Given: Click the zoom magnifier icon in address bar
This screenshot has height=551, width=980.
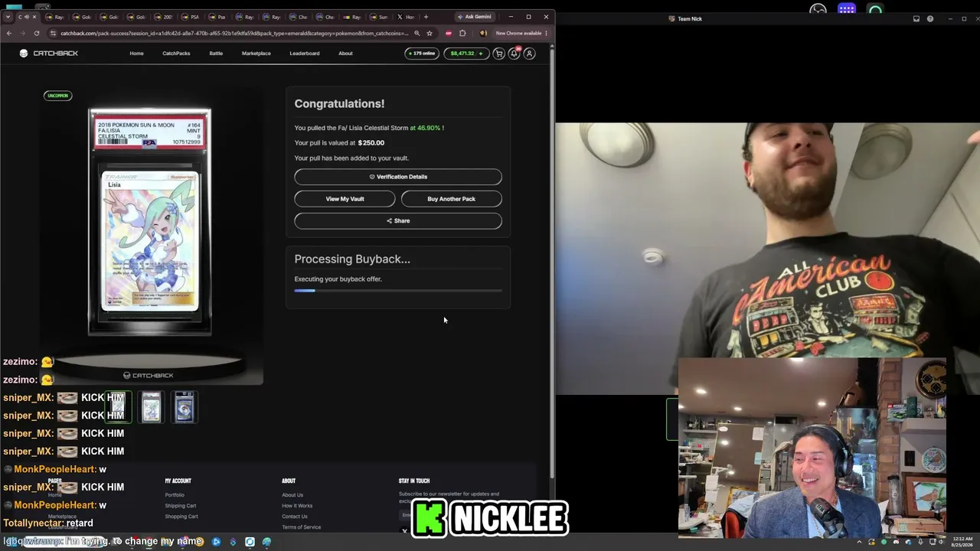Looking at the screenshot, I should pos(416,34).
